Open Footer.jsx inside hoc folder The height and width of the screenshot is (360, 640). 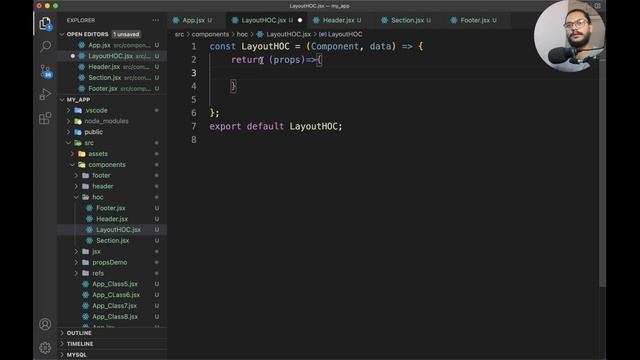point(111,208)
